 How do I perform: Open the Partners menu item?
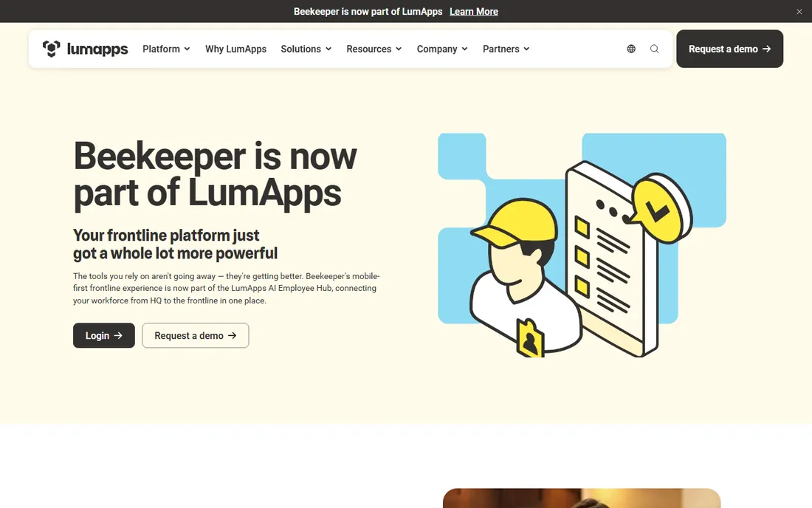(500, 49)
